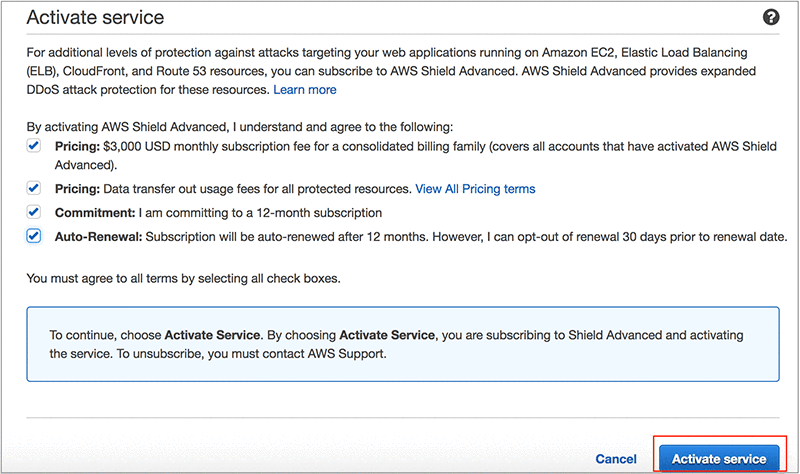800x474 pixels.
Task: Open View All Pricing terms link
Action: click(x=475, y=189)
